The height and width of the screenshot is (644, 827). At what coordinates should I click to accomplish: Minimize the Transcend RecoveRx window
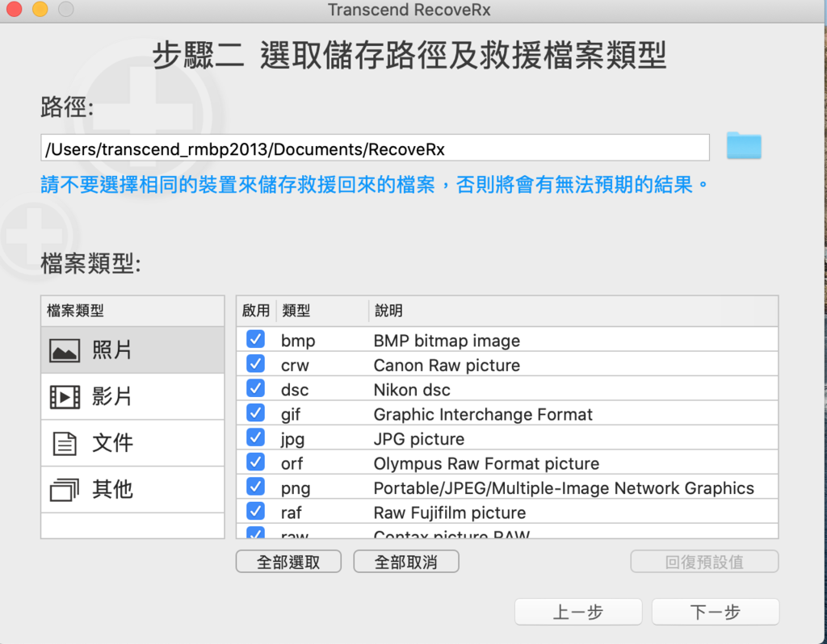click(40, 9)
